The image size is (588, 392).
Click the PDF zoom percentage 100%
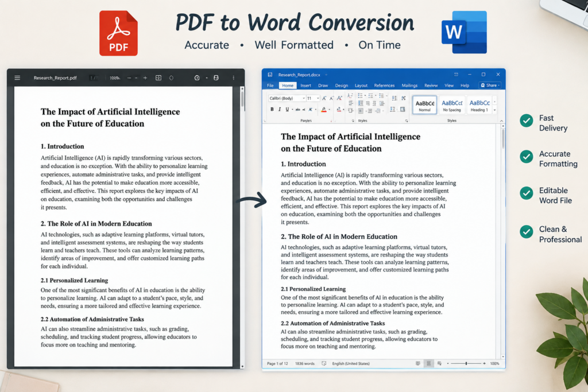(x=115, y=78)
